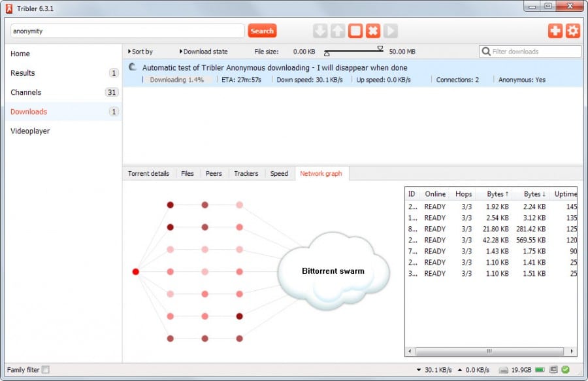This screenshot has height=381, width=588.
Task: Click the green checkmark status icon
Action: click(565, 370)
